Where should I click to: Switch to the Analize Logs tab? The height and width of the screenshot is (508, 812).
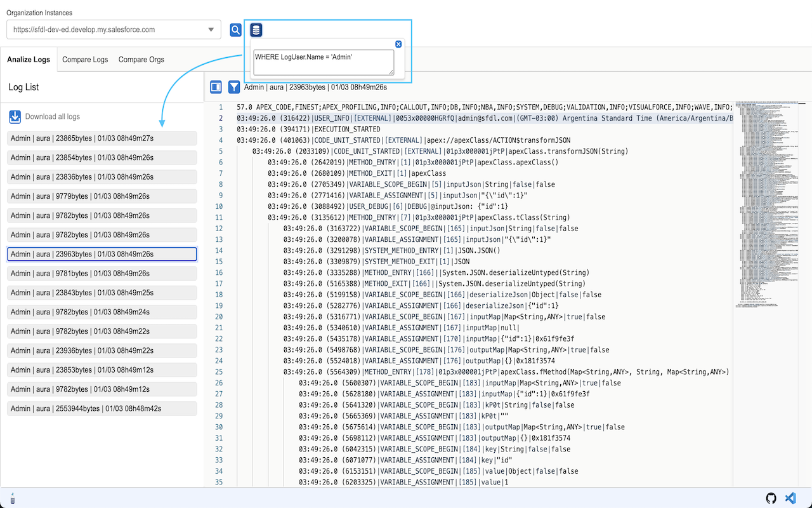(29, 60)
